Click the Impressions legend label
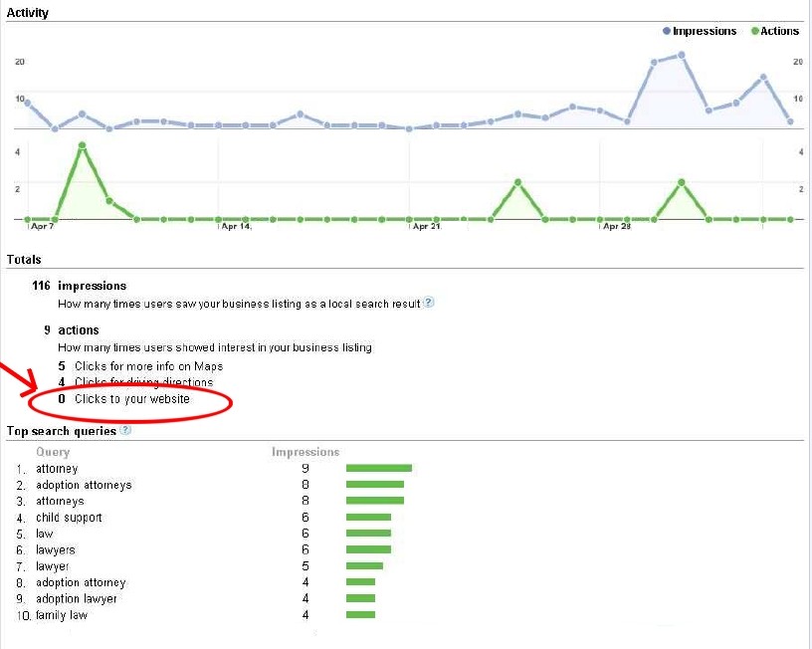This screenshot has height=649, width=812. (705, 31)
